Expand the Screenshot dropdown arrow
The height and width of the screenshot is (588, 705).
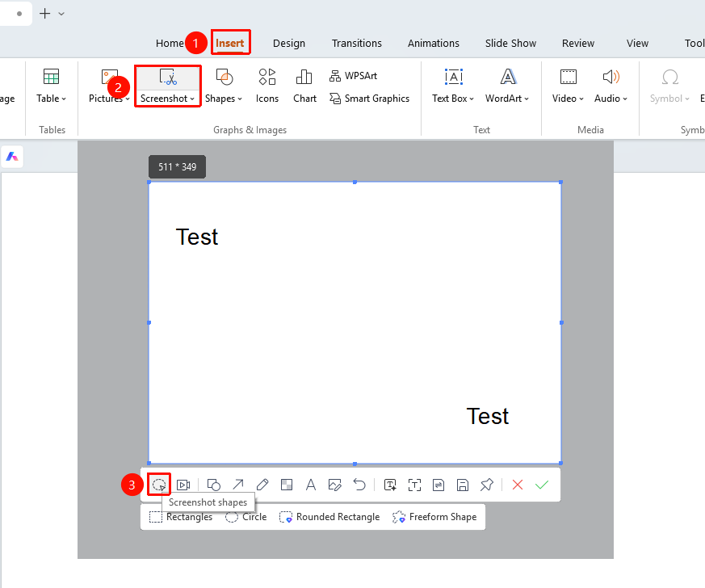pyautogui.click(x=192, y=99)
